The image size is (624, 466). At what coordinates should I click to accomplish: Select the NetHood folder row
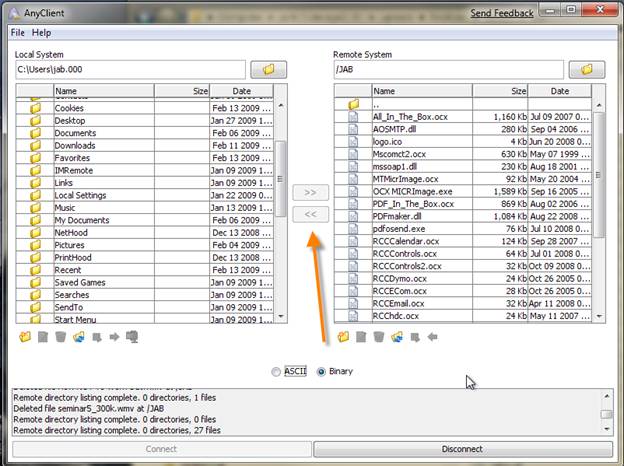pos(144,233)
